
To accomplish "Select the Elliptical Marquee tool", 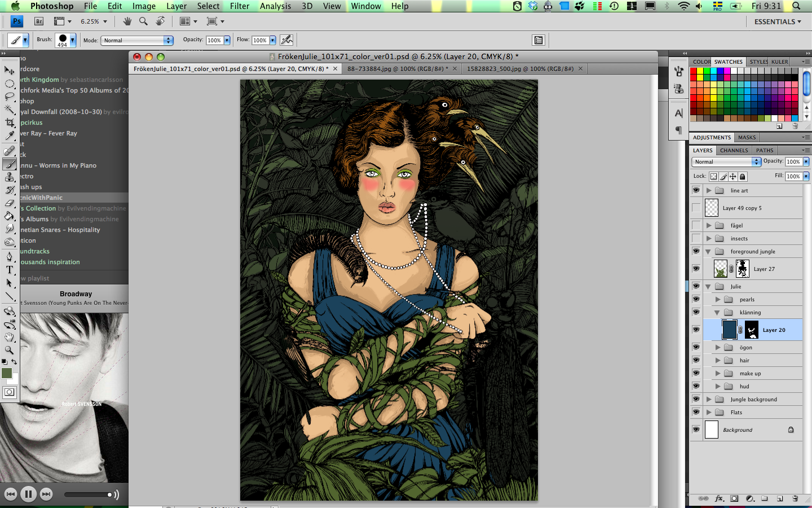I will (9, 84).
